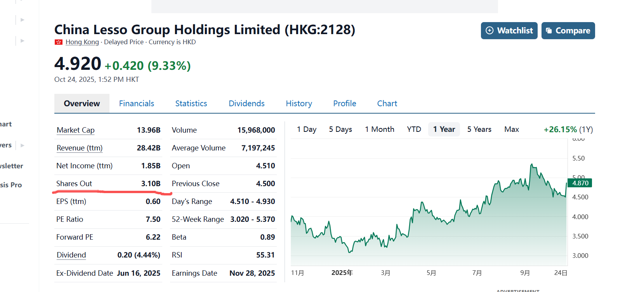Viewport: 644px width, 292px height.
Task: Go to the Dividends tab
Action: [246, 104]
